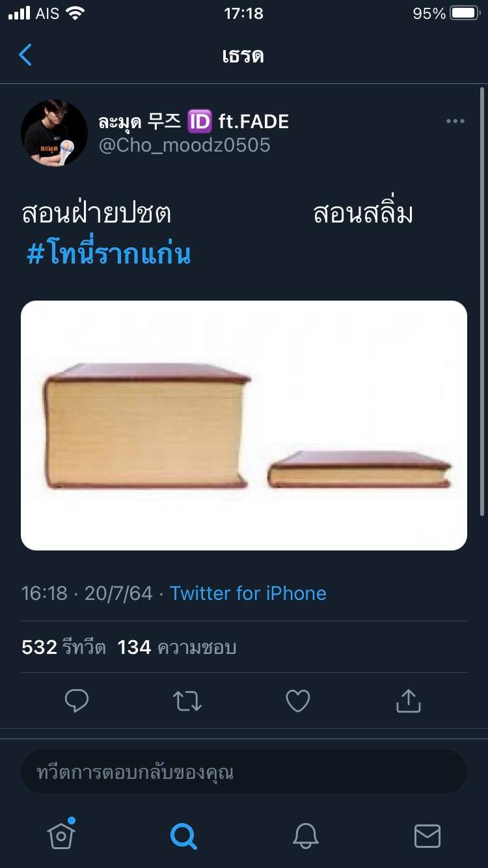
Task: Tap the reply speech bubble icon
Action: pos(77,701)
